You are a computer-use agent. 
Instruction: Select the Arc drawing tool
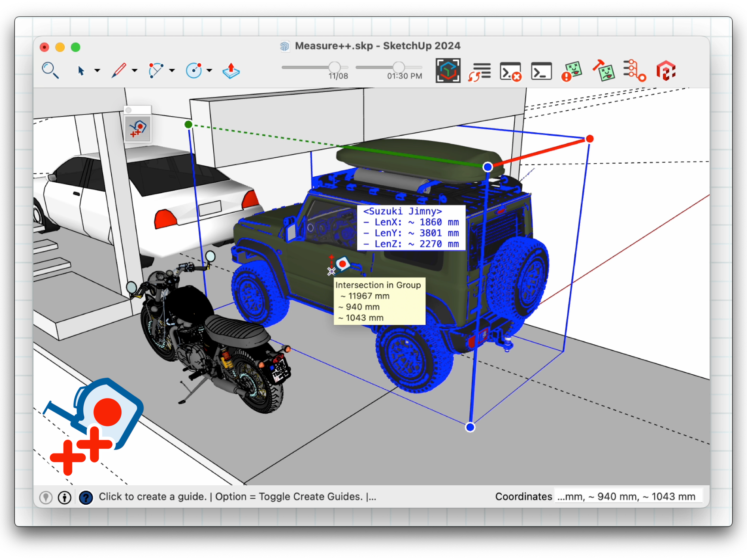tap(156, 70)
